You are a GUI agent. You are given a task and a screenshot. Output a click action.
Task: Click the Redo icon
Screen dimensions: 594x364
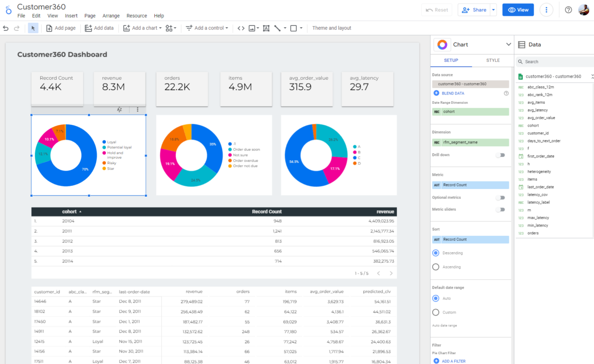point(16,28)
